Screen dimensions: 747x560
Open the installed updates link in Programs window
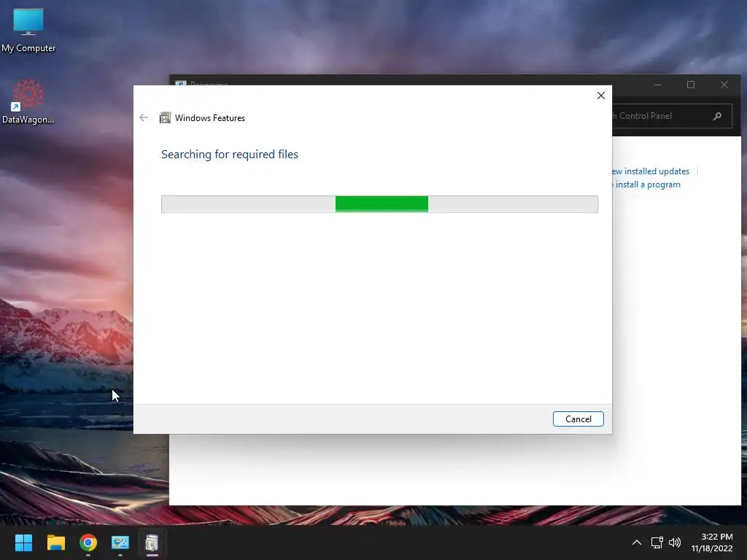[x=650, y=171]
